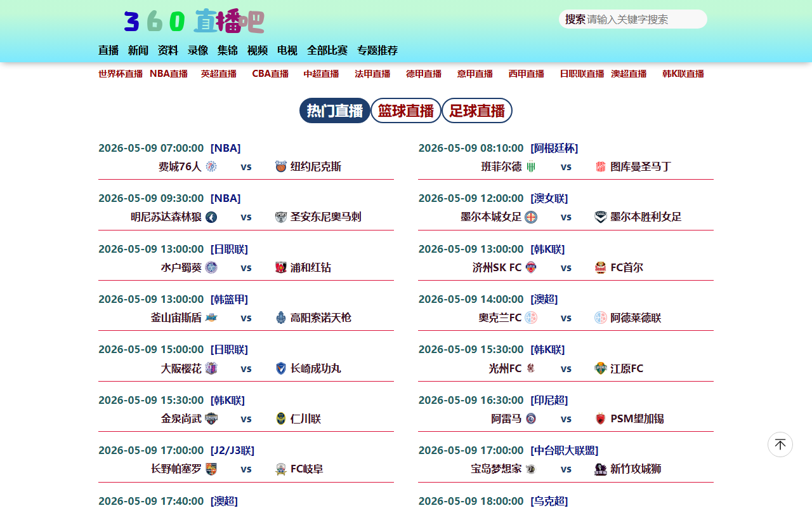Click the 江原FC club crest
812x508 pixels.
click(x=601, y=368)
